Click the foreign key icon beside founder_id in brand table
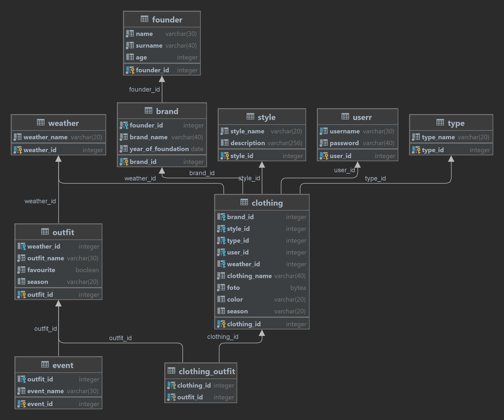Image resolution: width=504 pixels, height=420 pixels. pyautogui.click(x=124, y=125)
